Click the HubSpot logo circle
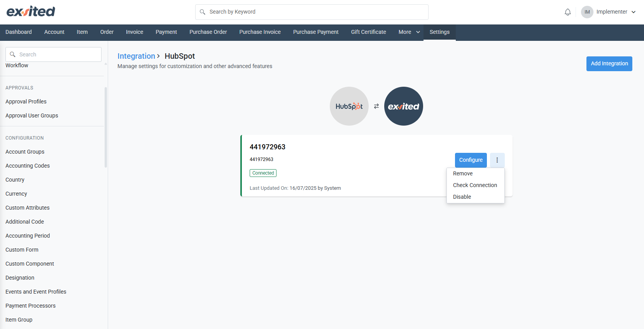This screenshot has width=644, height=329. 349,106
